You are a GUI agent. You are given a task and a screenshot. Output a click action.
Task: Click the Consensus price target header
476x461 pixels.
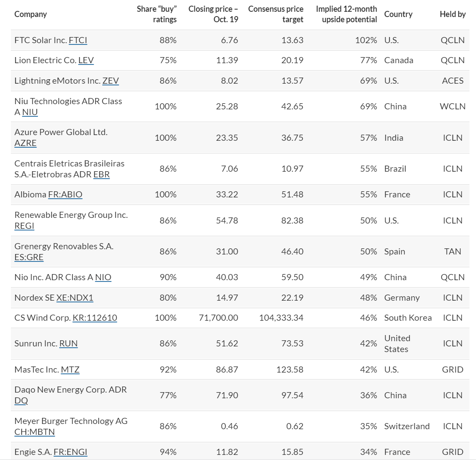(x=276, y=14)
